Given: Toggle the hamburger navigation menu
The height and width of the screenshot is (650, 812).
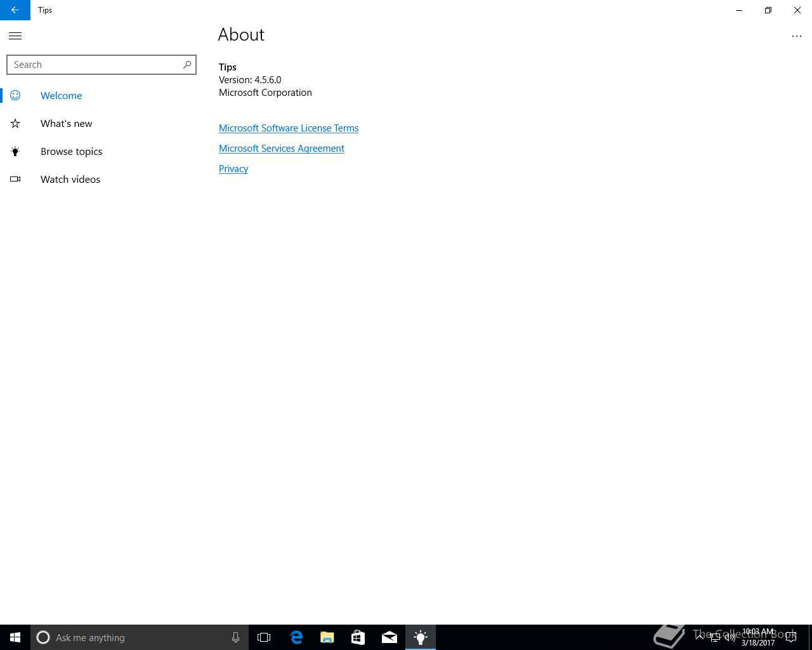Looking at the screenshot, I should coord(15,36).
